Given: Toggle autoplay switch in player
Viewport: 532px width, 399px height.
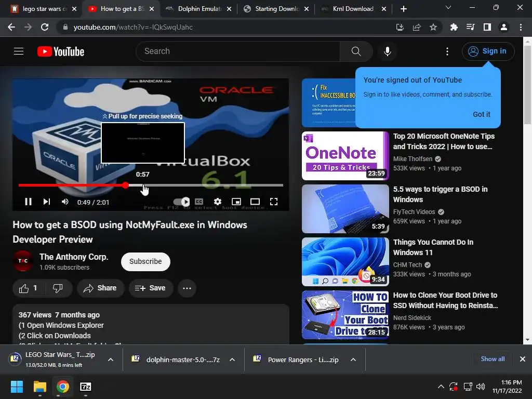Looking at the screenshot, I should 181,202.
